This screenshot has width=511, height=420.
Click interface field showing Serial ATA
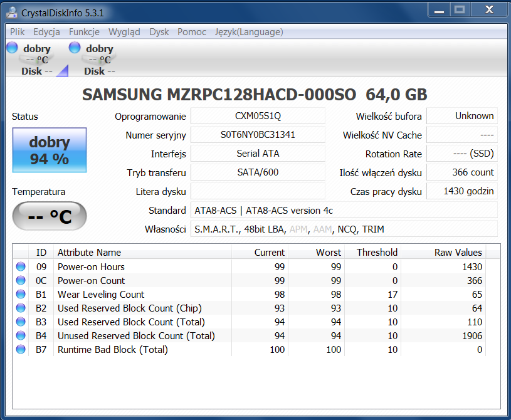pos(258,154)
